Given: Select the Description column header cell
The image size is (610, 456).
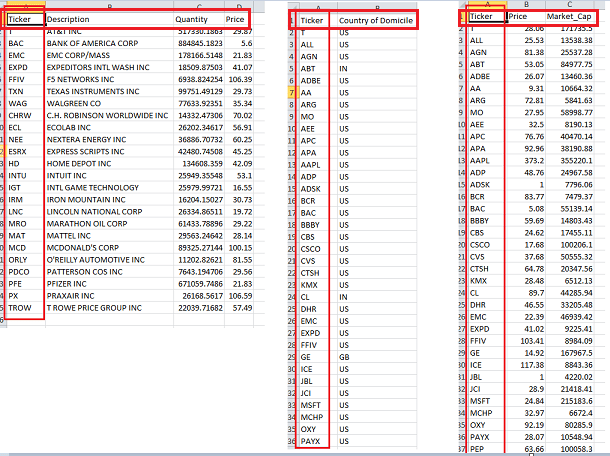Looking at the screenshot, I should [109, 19].
